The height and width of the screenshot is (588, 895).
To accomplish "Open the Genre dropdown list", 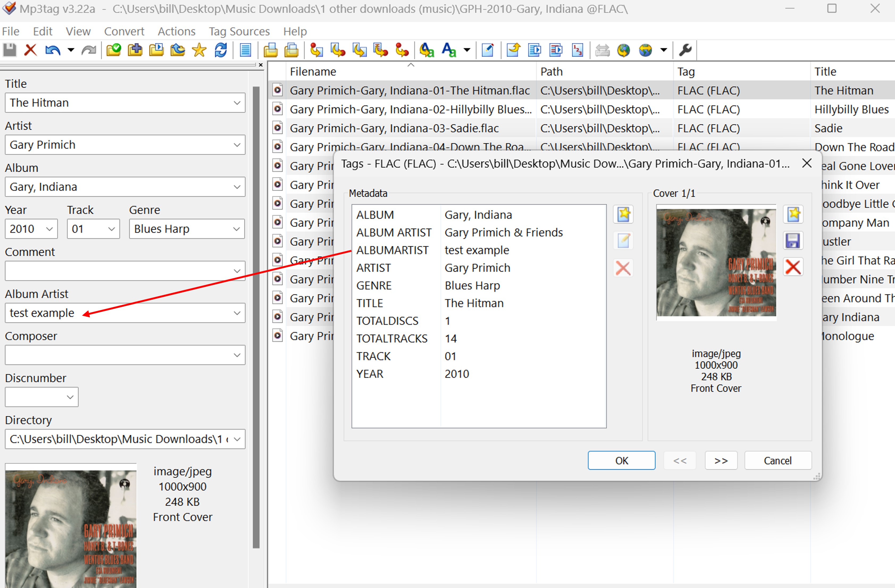I will click(236, 229).
